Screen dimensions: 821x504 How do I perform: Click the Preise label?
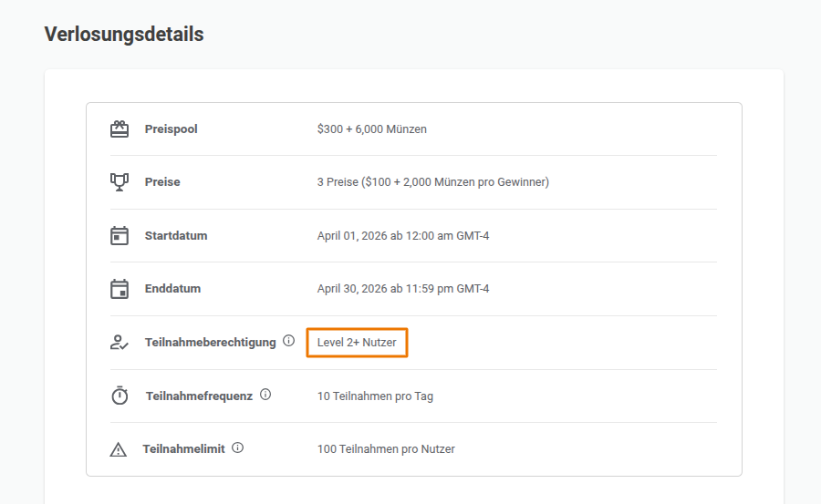162,182
